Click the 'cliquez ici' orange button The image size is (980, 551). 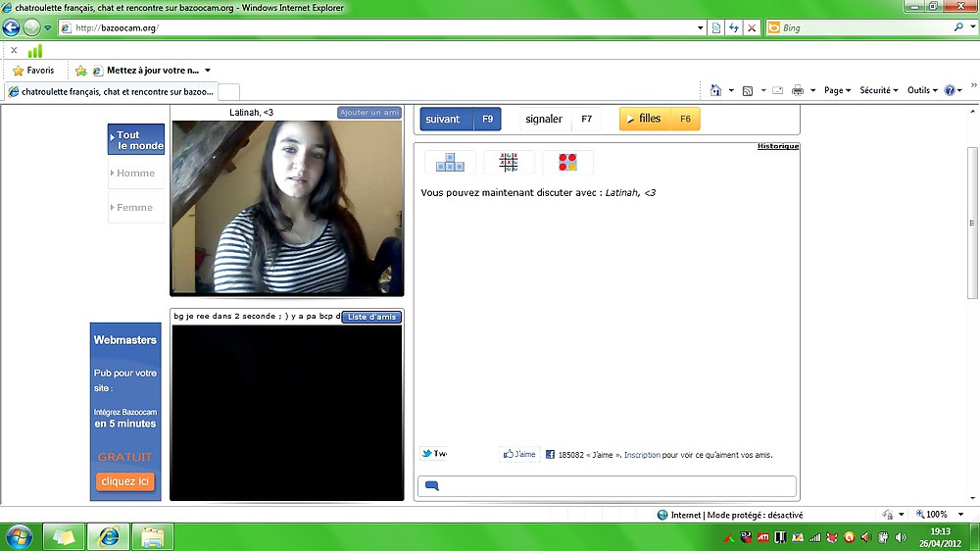(x=125, y=481)
